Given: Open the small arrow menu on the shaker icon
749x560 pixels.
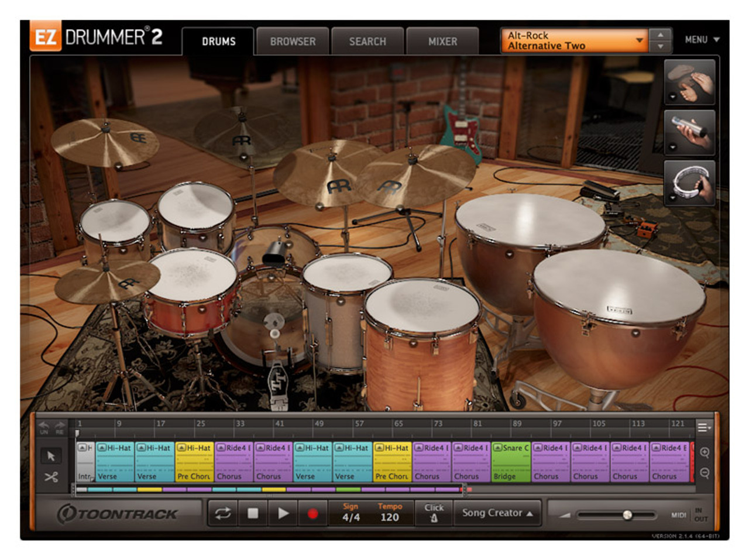Looking at the screenshot, I should pyautogui.click(x=672, y=147).
